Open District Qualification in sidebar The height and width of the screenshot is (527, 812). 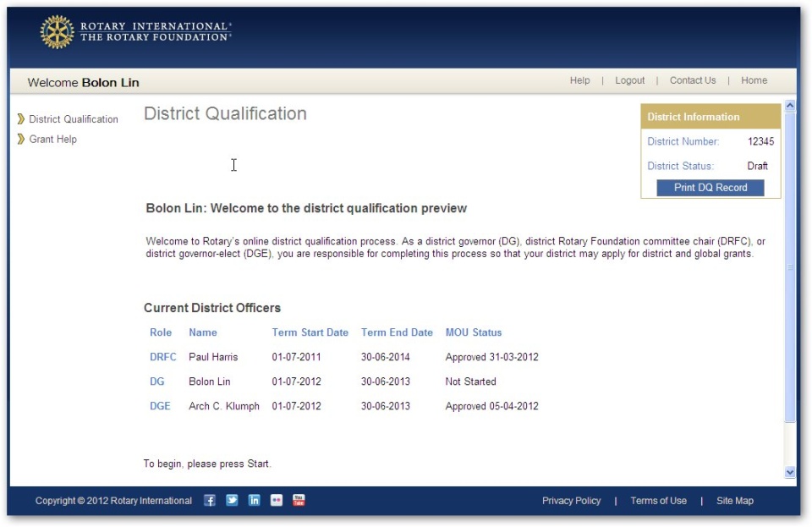[74, 119]
